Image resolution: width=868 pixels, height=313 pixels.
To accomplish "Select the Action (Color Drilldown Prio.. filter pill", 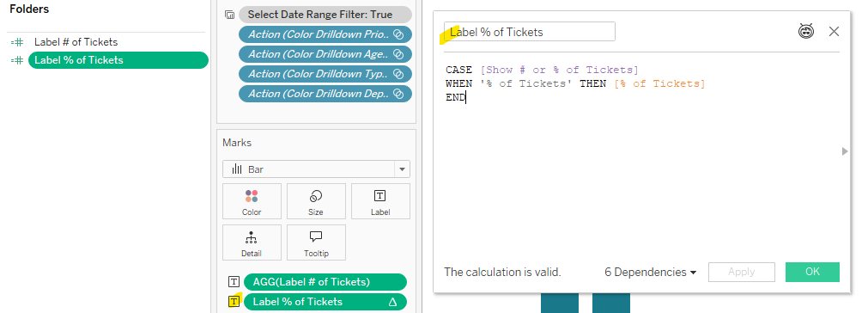I will coord(325,34).
